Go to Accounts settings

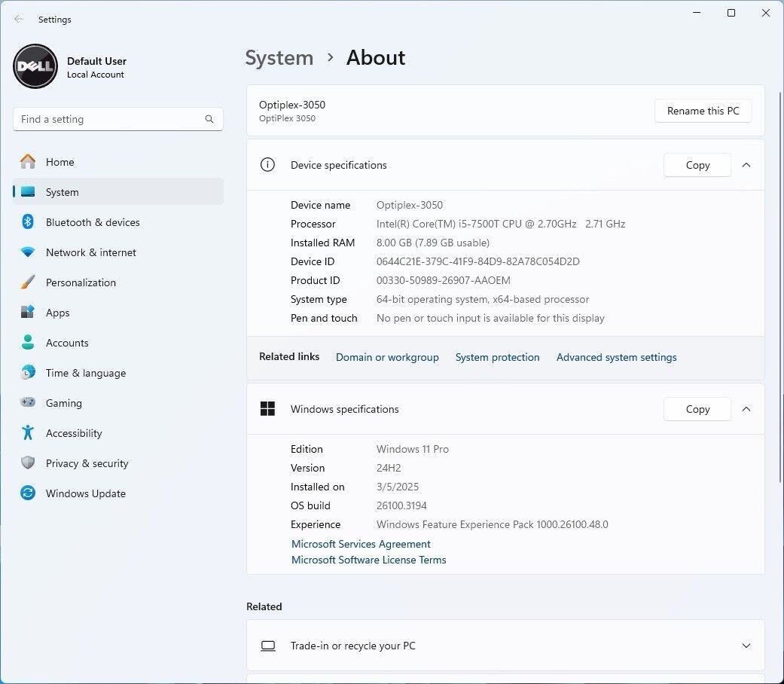click(118, 343)
